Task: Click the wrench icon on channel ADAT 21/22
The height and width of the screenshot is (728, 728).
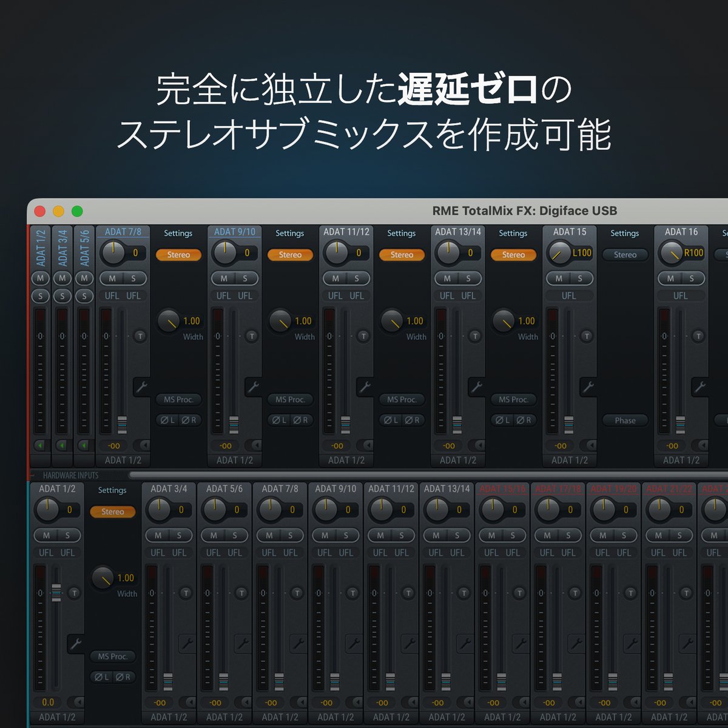Action: click(688, 644)
